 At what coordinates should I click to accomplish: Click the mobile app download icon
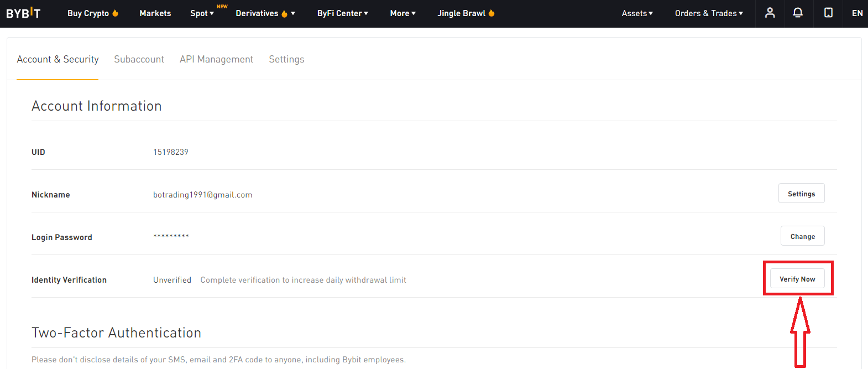[828, 13]
